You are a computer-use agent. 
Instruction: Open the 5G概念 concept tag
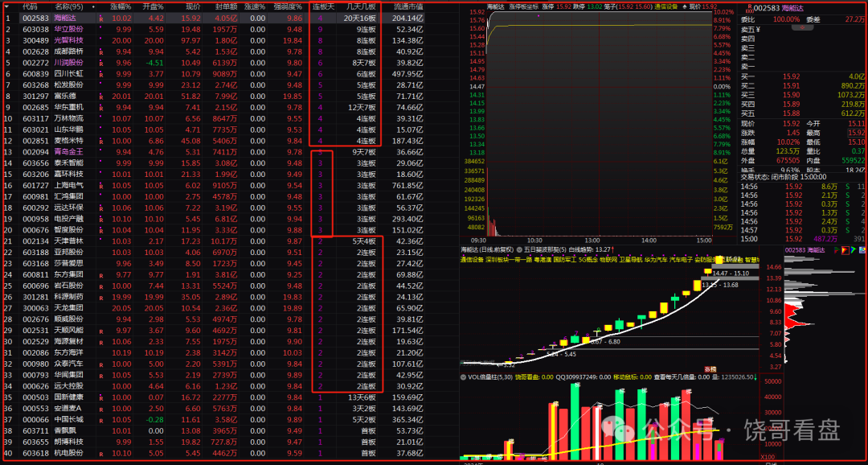pyautogui.click(x=588, y=259)
